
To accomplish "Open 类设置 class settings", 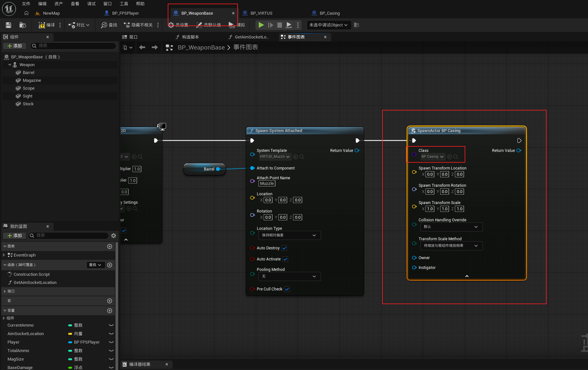I will [178, 25].
